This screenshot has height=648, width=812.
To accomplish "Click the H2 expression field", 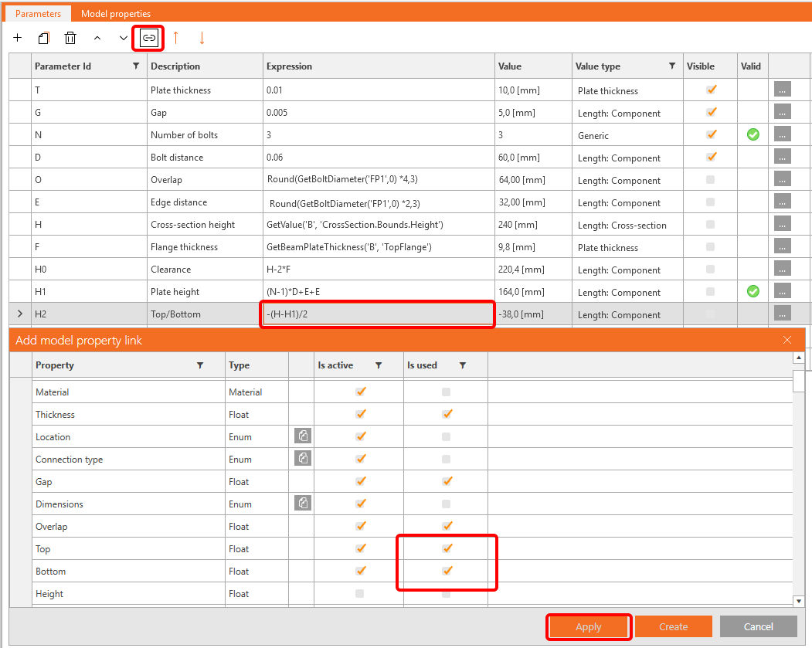I will pyautogui.click(x=378, y=314).
